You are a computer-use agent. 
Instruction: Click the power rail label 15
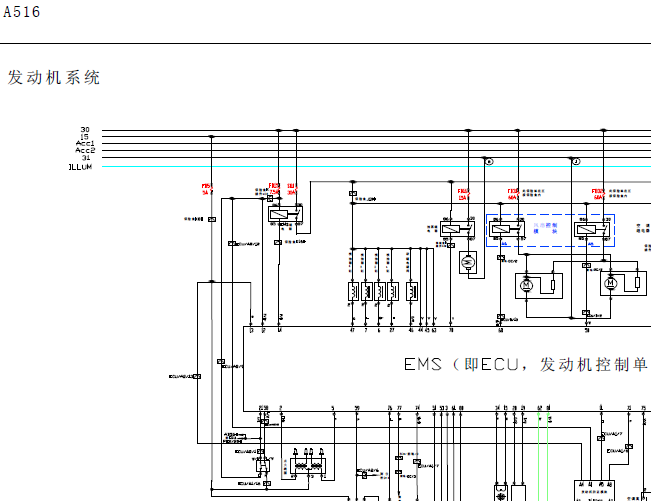pyautogui.click(x=85, y=137)
